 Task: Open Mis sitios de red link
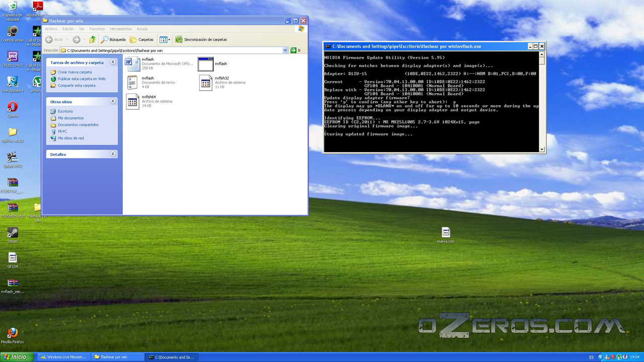(70, 138)
